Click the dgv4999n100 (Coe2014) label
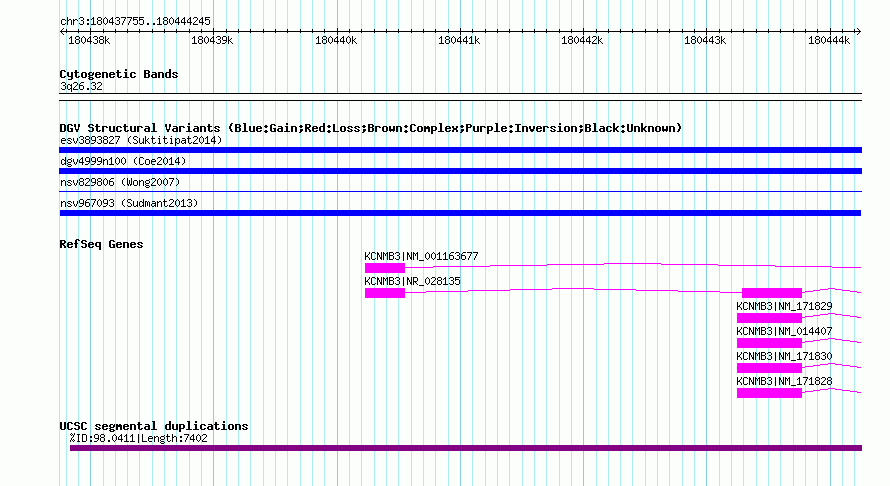Screen dimensions: 890x486 pyautogui.click(x=123, y=161)
